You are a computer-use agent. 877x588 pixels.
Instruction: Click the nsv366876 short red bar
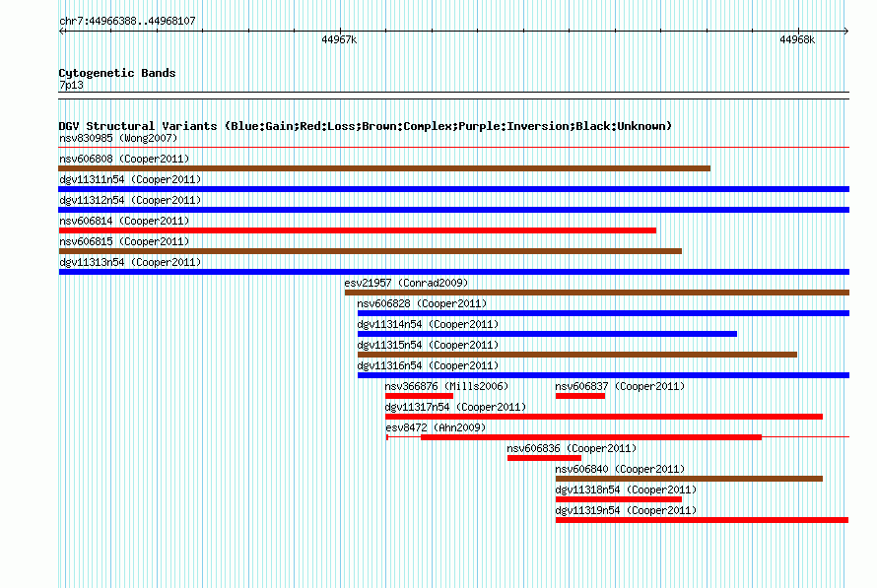(419, 396)
